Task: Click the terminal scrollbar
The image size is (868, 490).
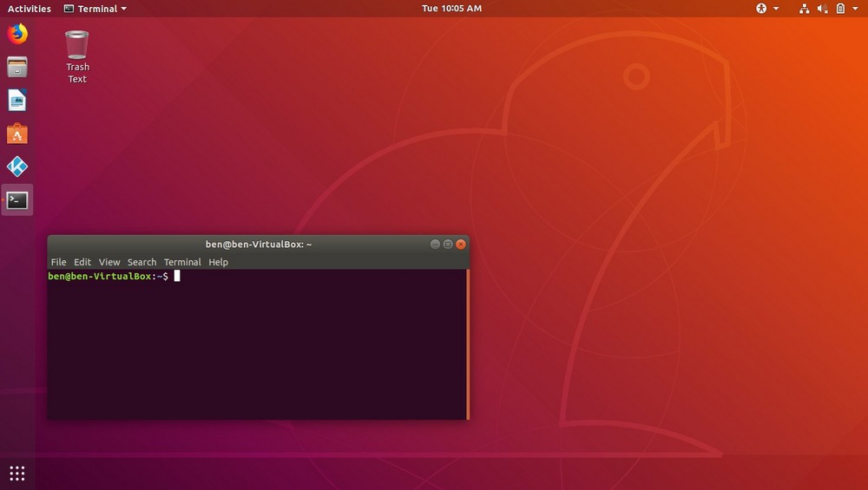Action: pos(468,344)
